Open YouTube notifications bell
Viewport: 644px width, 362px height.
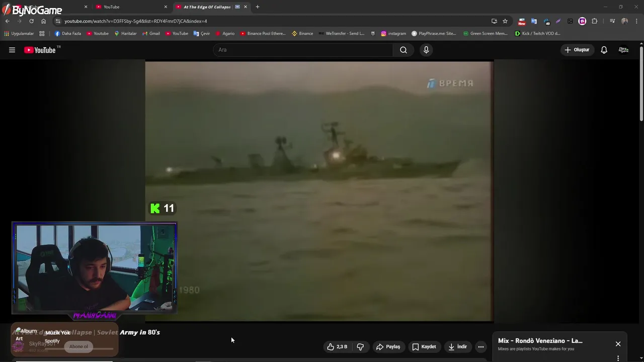604,50
